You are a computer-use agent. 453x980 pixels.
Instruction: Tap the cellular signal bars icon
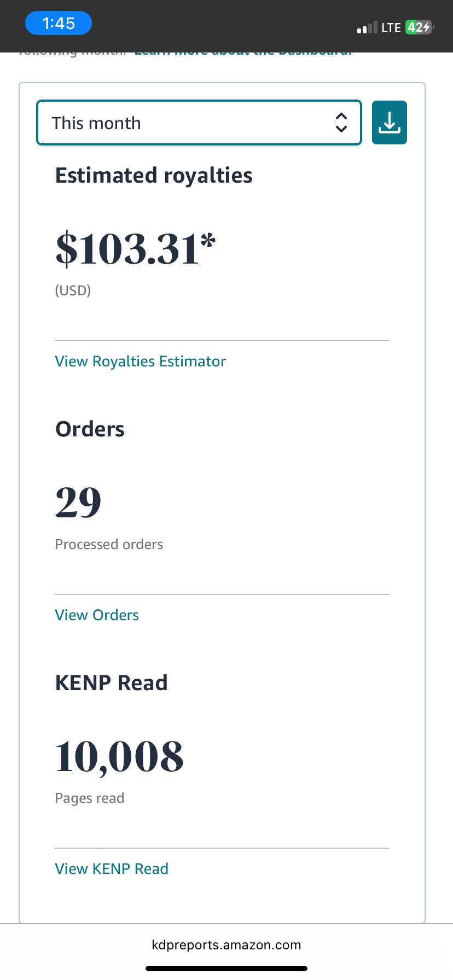point(367,28)
